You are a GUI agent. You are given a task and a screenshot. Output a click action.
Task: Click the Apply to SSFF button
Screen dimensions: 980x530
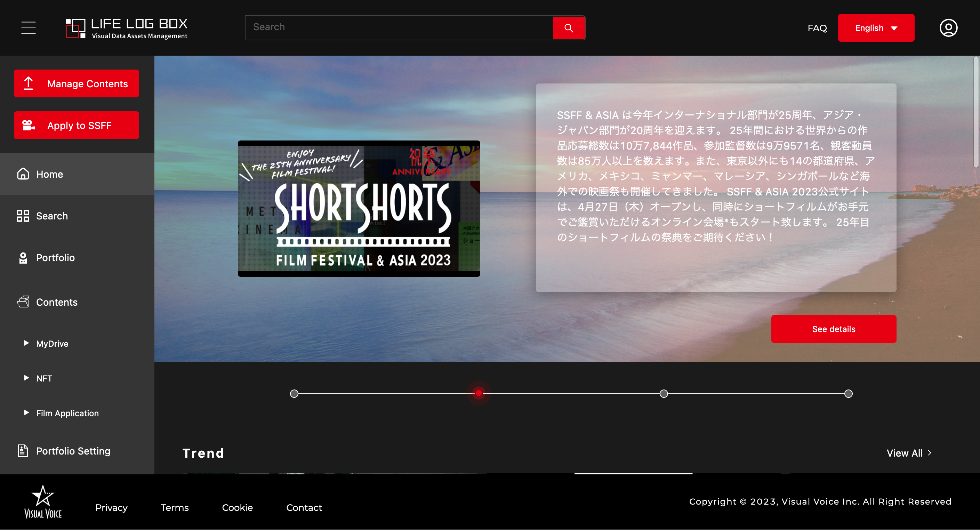[x=77, y=125]
